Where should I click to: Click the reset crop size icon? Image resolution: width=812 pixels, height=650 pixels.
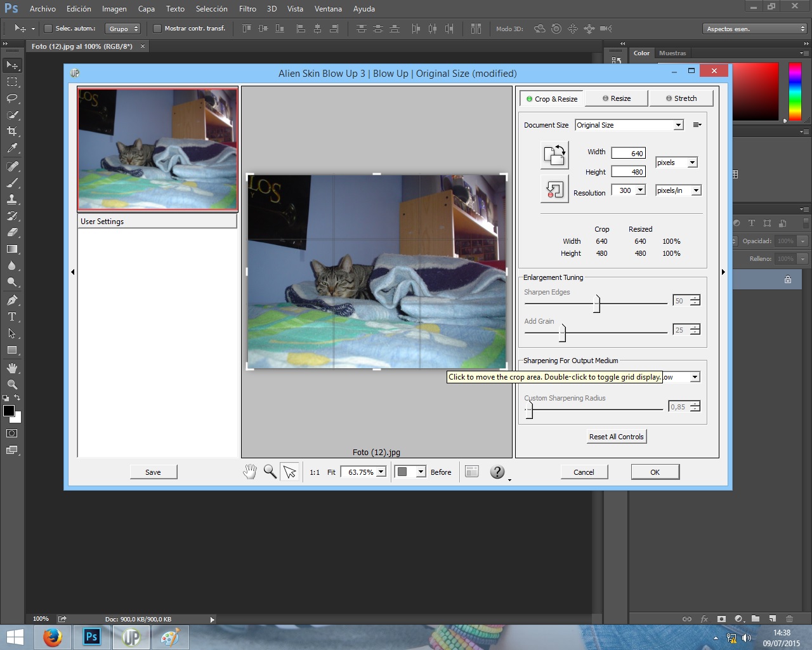coord(554,189)
